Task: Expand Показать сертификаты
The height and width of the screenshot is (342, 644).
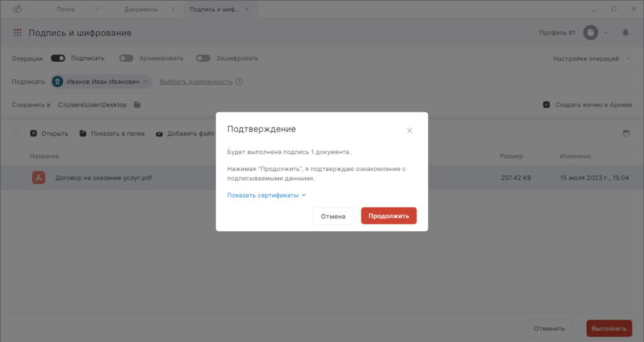Action: 266,196
